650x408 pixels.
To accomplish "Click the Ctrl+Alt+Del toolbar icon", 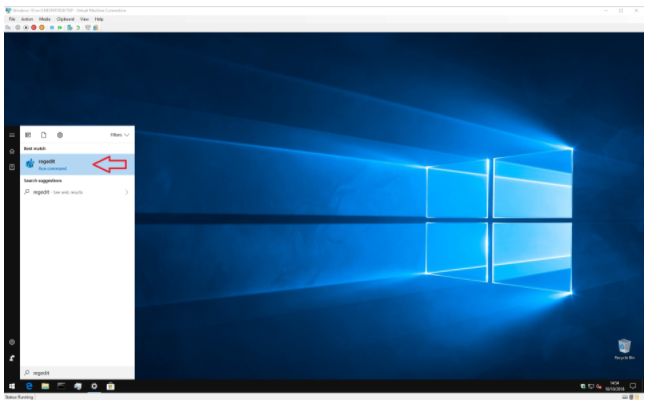I will point(8,27).
